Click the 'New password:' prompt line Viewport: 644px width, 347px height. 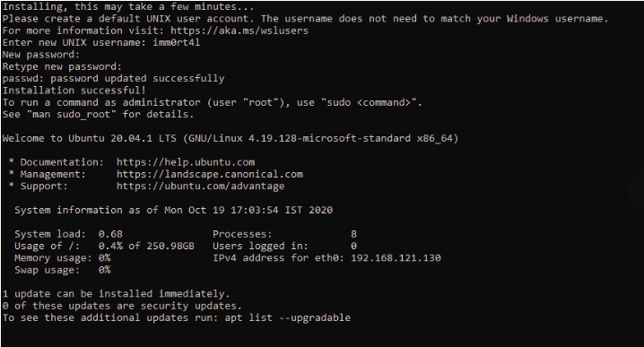[41, 55]
